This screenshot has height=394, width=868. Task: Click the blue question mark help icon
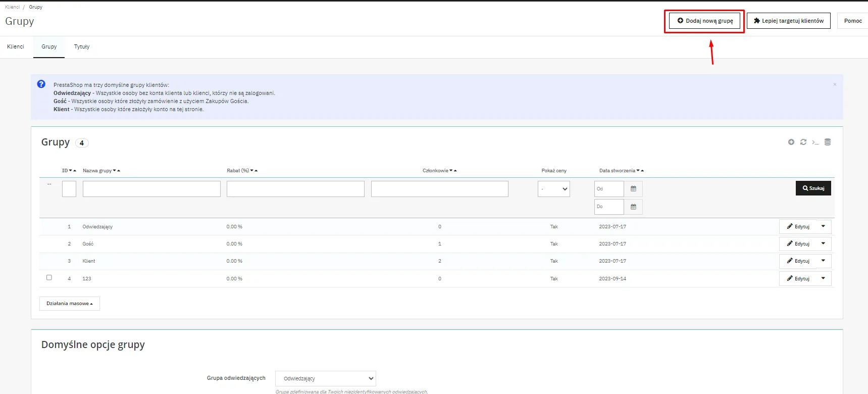pos(41,84)
